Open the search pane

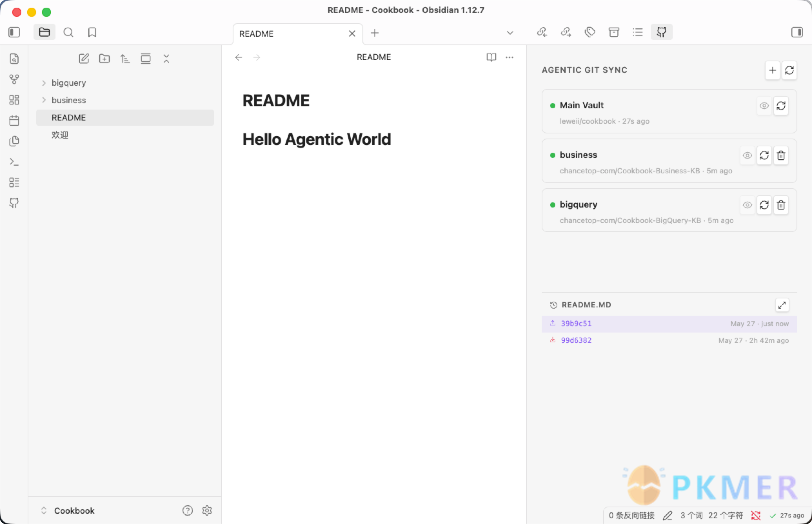click(x=68, y=32)
